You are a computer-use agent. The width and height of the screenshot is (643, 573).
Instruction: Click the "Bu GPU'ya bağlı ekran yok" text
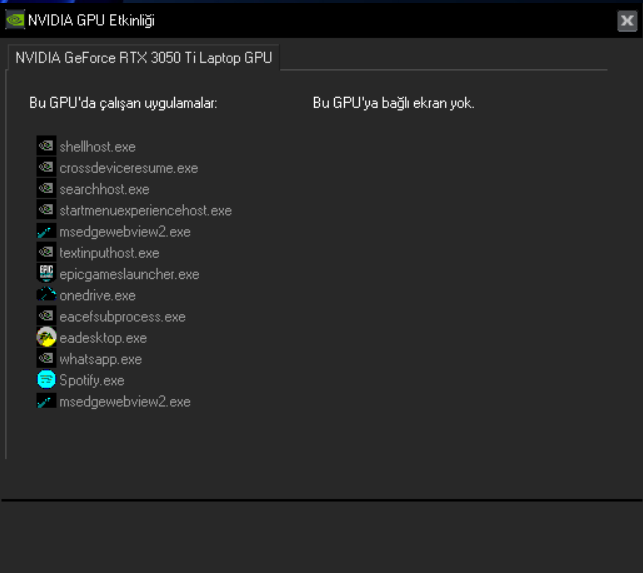coord(393,103)
